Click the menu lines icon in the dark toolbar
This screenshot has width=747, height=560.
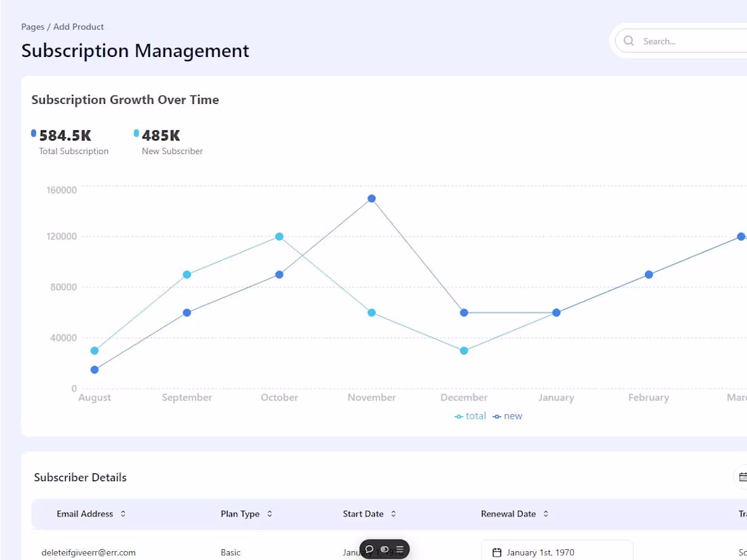pyautogui.click(x=400, y=550)
